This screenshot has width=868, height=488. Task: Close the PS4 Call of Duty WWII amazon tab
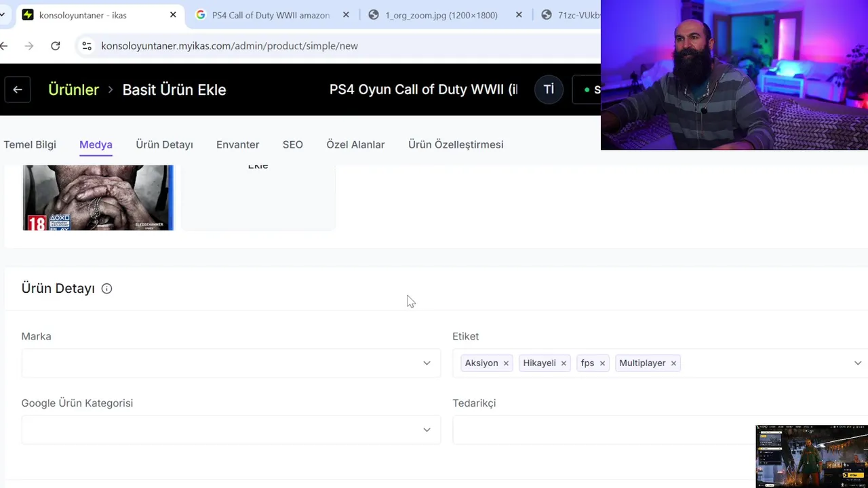point(346,15)
